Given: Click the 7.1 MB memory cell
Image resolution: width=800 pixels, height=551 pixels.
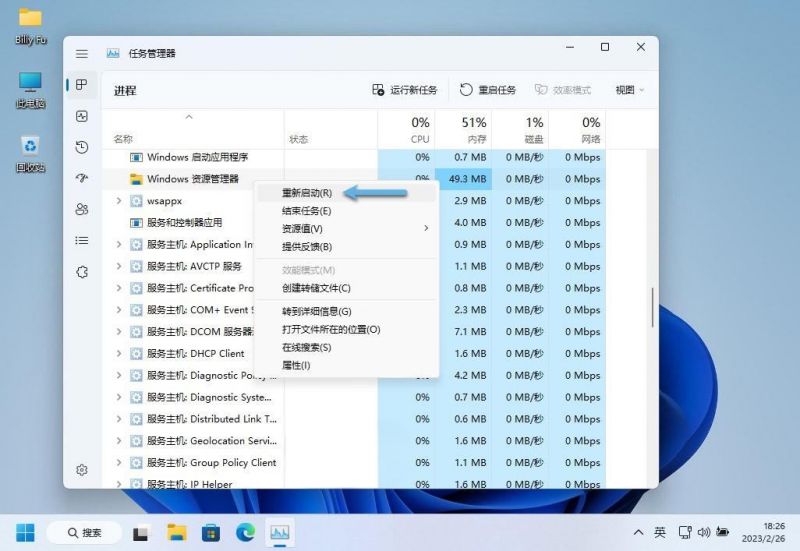Looking at the screenshot, I should pyautogui.click(x=463, y=332).
